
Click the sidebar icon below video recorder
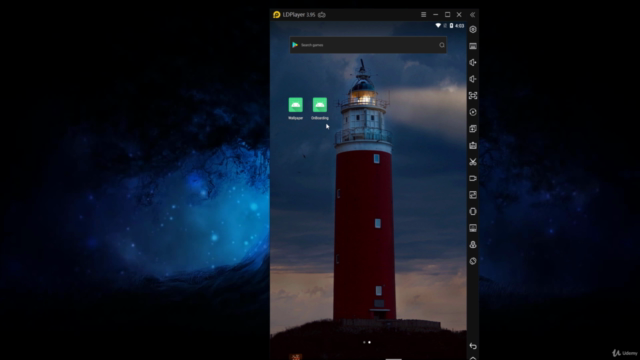(473, 195)
